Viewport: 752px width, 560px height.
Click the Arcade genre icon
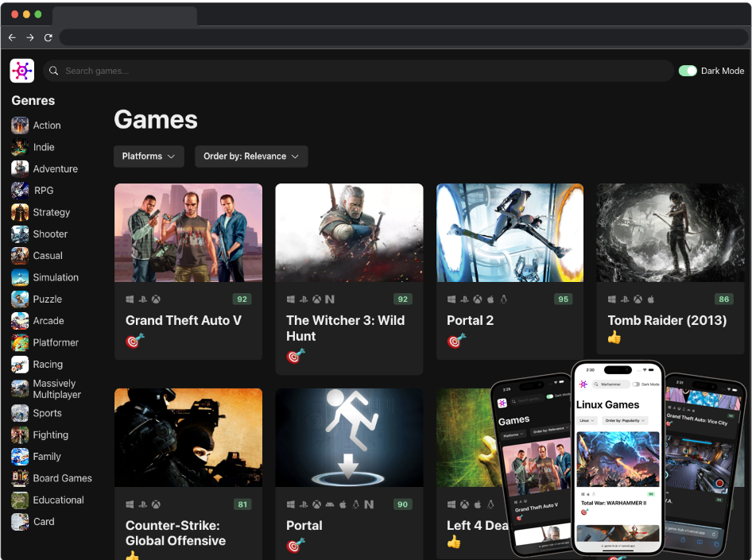tap(20, 321)
